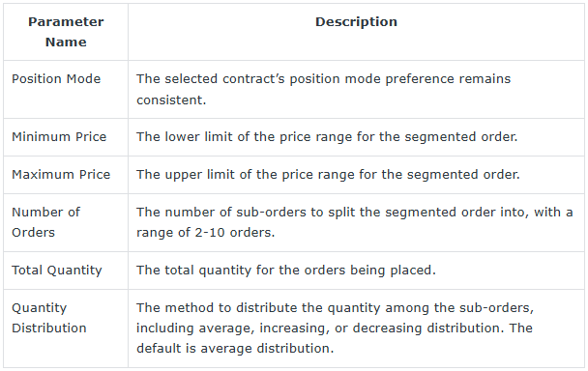
Task: Click the Parameter Name column header
Action: click(x=66, y=32)
